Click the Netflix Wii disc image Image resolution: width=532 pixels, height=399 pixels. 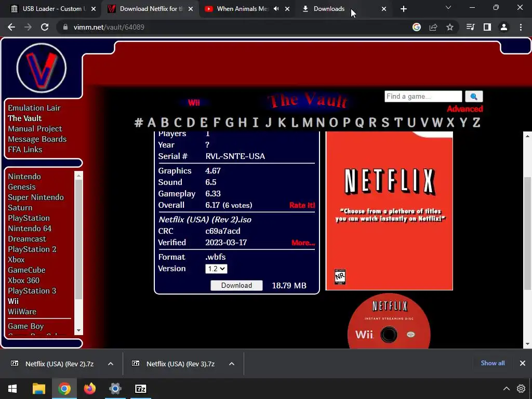tap(389, 321)
